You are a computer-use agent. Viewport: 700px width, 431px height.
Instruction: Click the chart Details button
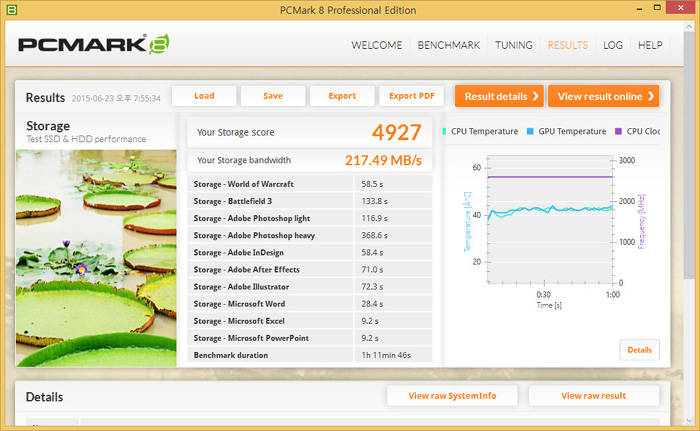[x=639, y=350]
